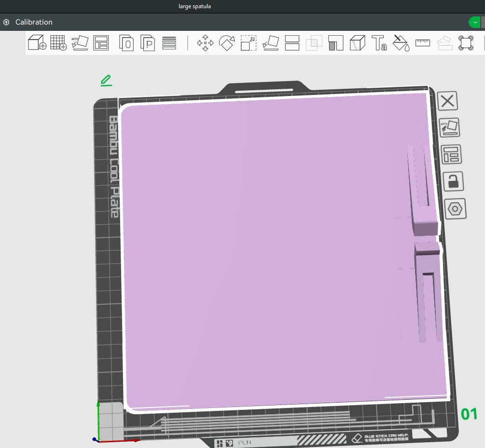Select Split to objects tool
The image size is (485, 448).
click(126, 42)
